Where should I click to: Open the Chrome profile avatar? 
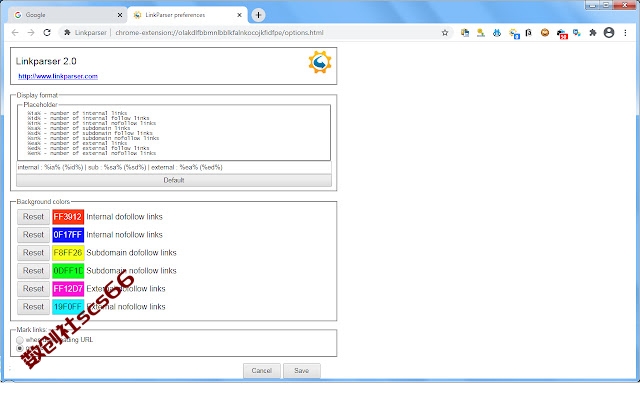pos(609,33)
